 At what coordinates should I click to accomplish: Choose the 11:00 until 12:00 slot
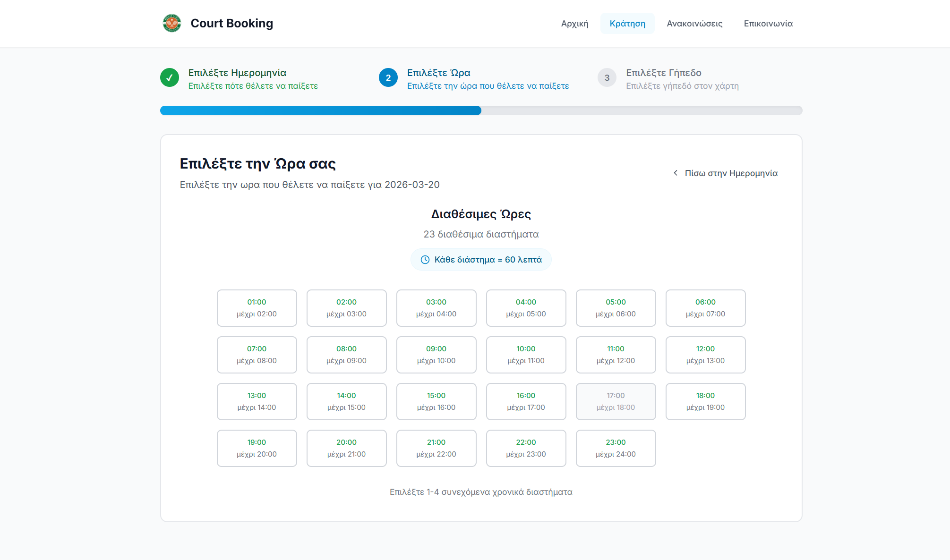(x=616, y=355)
